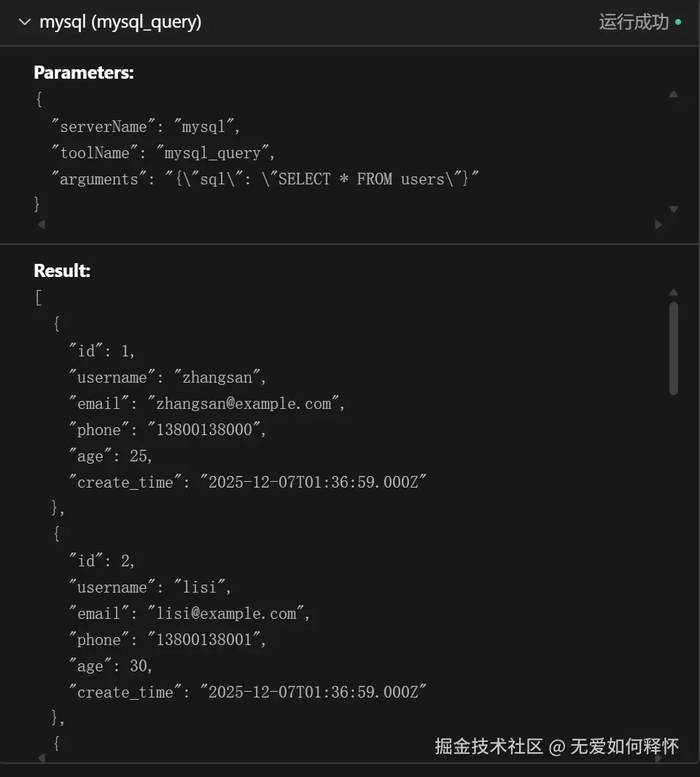700x777 pixels.
Task: Click Parameters panel scroll-down arrow
Action: click(674, 209)
